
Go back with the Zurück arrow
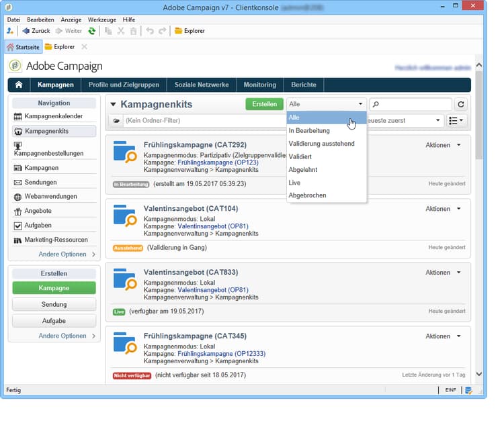tap(36, 31)
